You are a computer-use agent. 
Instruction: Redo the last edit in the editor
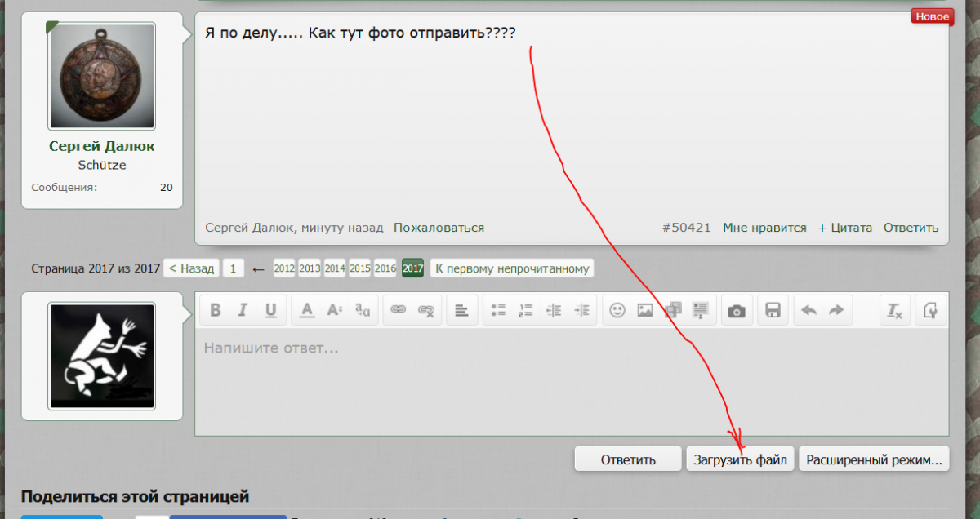[836, 310]
